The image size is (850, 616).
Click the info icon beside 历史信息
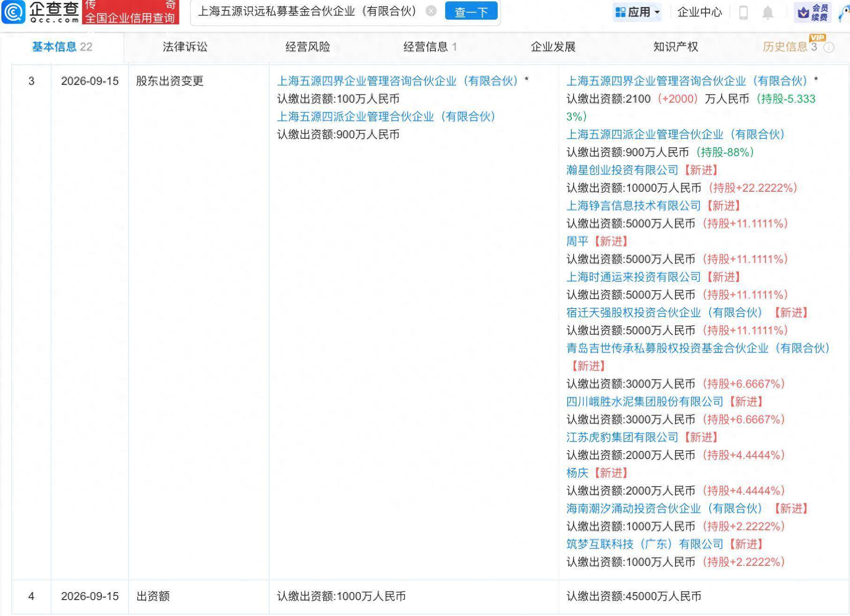coord(829,47)
